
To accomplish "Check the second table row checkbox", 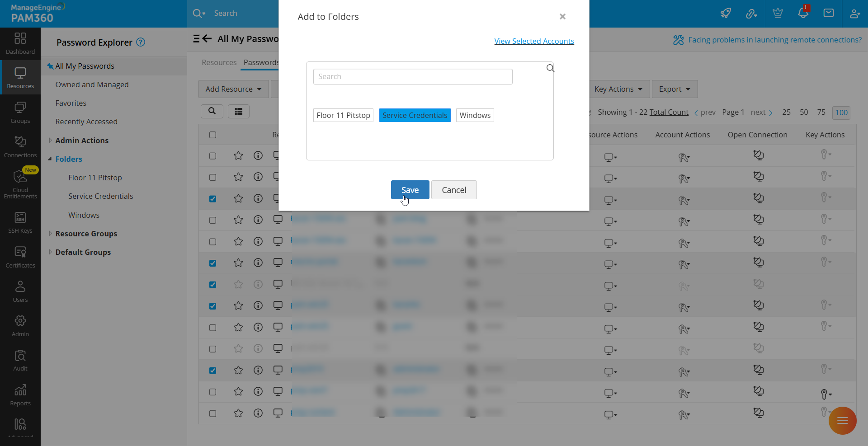I will tap(213, 177).
